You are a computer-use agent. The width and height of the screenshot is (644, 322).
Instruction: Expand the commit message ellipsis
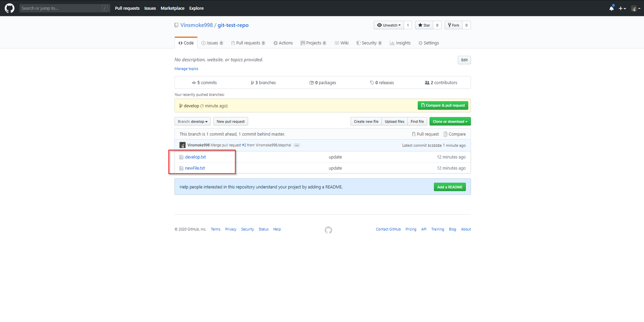tap(297, 145)
